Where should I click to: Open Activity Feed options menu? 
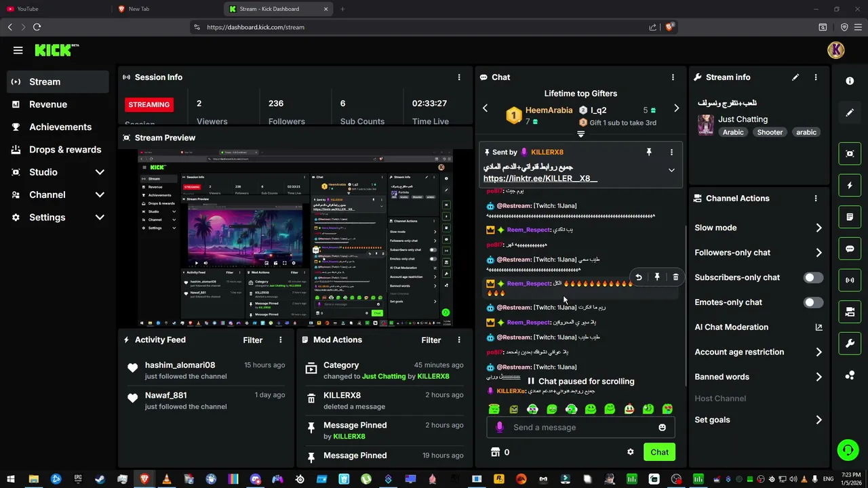pyautogui.click(x=280, y=340)
